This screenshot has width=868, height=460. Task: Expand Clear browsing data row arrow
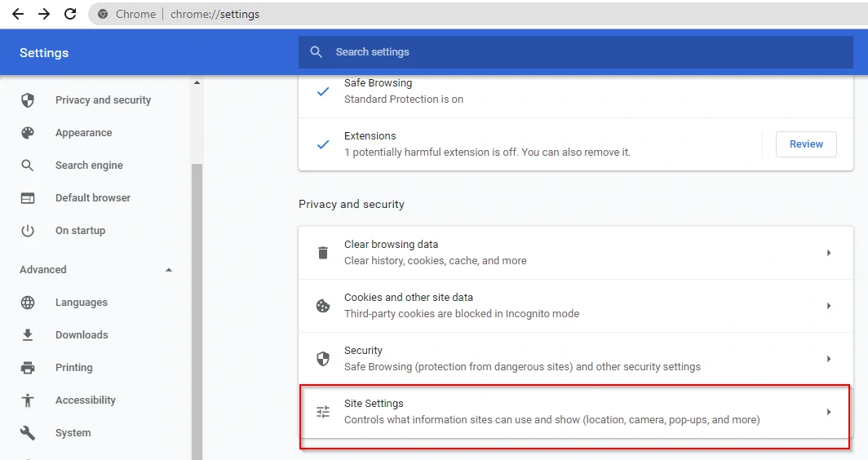(x=829, y=253)
